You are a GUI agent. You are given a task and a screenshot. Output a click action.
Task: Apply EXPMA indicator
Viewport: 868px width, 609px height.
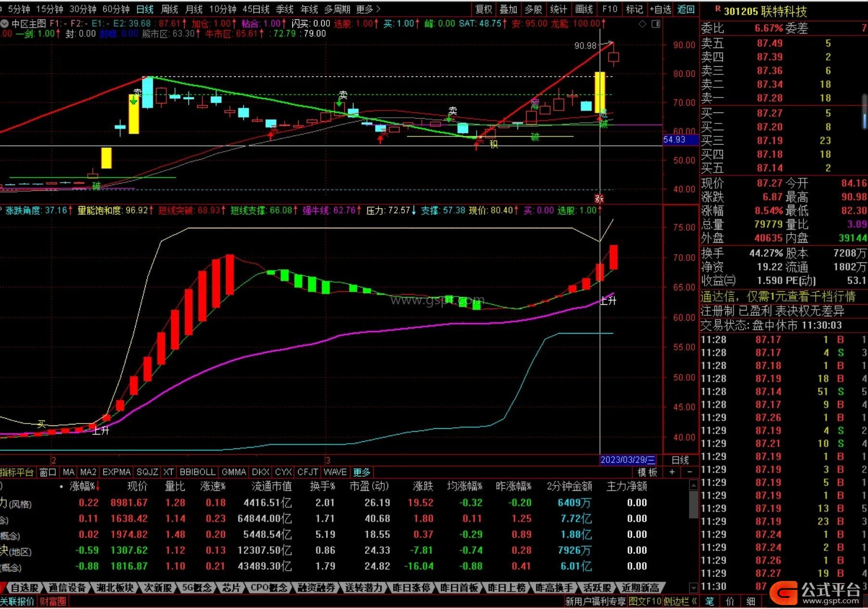point(116,472)
